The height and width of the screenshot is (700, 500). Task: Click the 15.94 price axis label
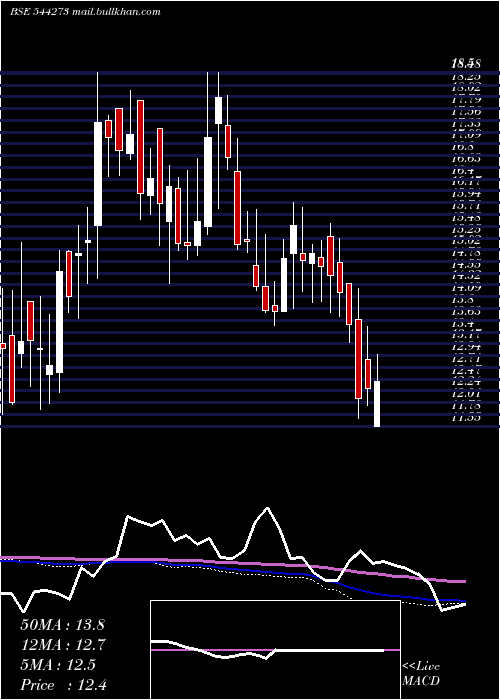point(467,194)
